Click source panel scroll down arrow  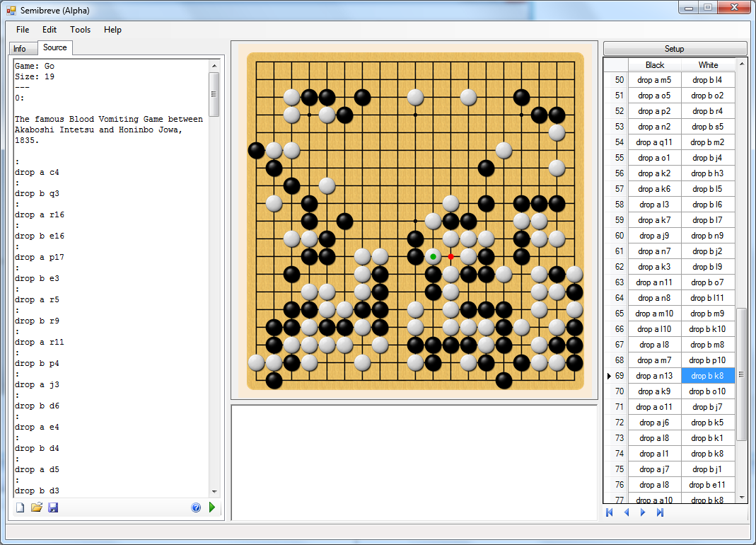[x=214, y=492]
